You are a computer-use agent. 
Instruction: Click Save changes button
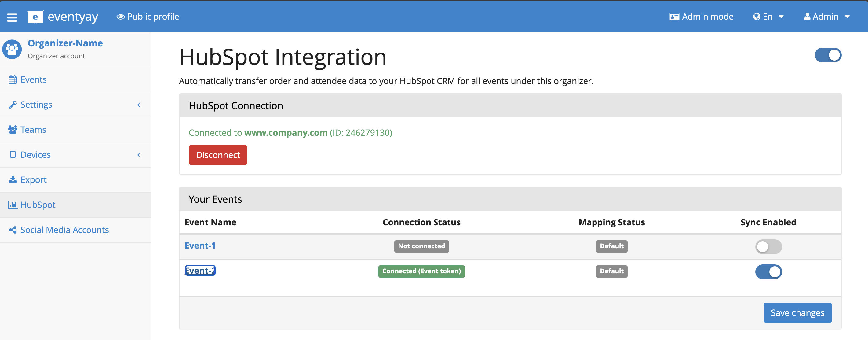click(x=797, y=313)
